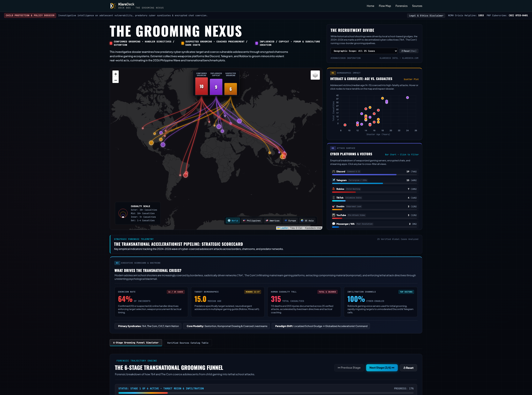Click the casualty scale circles icon
The height and width of the screenshot is (395, 532).
(x=123, y=213)
